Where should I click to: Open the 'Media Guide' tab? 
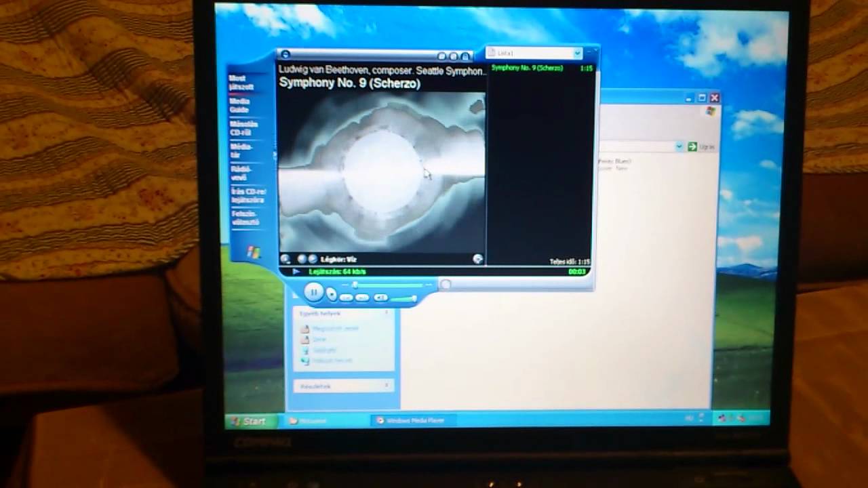coord(240,105)
